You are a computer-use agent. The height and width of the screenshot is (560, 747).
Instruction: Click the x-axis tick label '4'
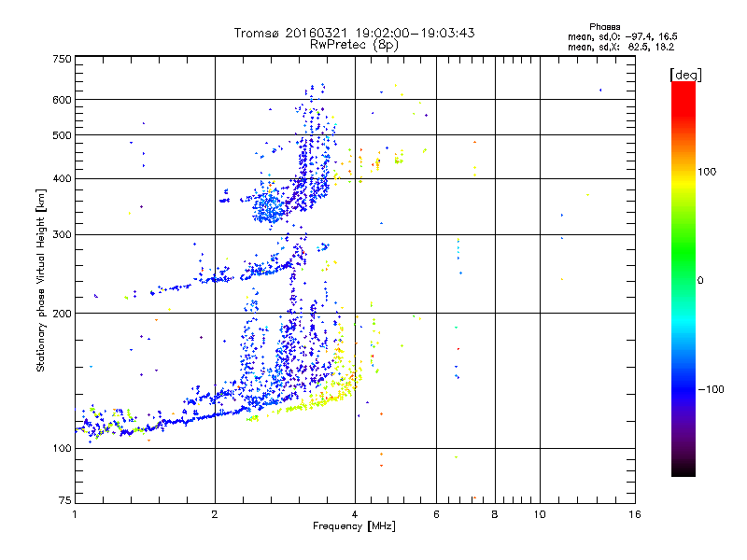pos(355,514)
